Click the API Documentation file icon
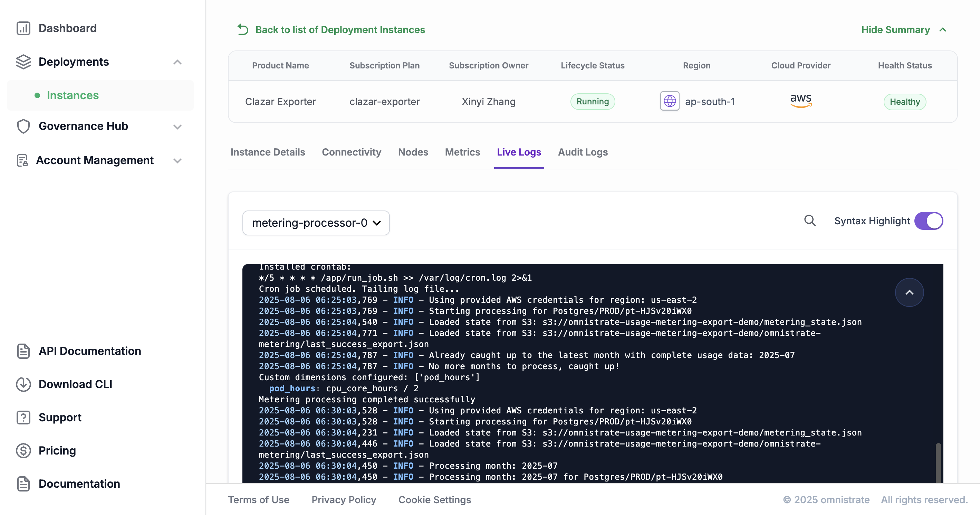980x515 pixels. tap(23, 351)
